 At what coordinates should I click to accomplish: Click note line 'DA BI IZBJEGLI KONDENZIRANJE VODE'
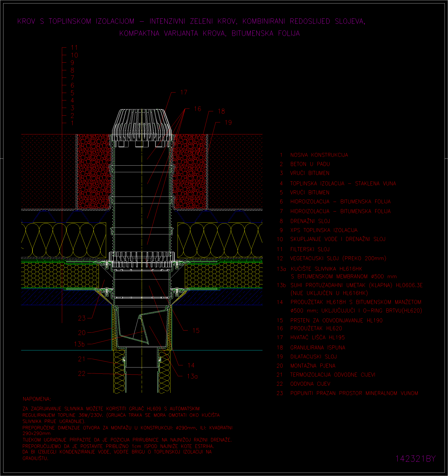[67, 452]
